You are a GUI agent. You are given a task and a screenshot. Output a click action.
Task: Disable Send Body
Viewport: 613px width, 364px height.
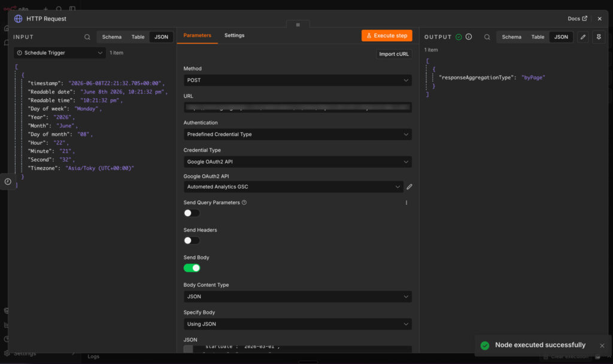click(192, 268)
